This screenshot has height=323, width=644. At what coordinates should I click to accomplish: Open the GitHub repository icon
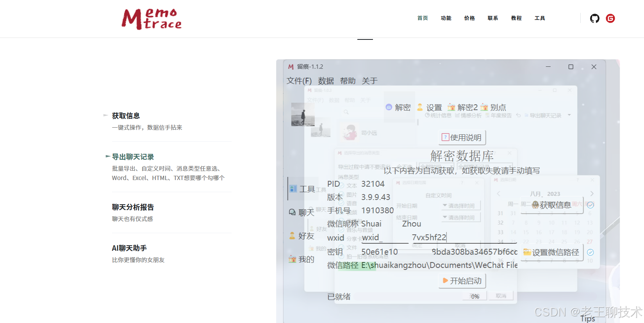(594, 18)
